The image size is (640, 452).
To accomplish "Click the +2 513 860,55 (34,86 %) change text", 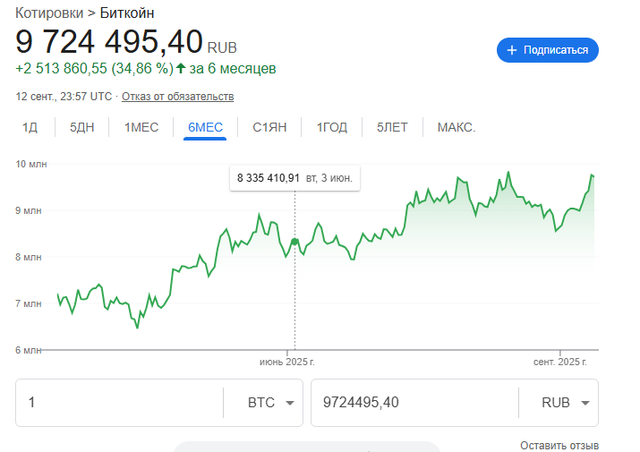I will coord(94,68).
